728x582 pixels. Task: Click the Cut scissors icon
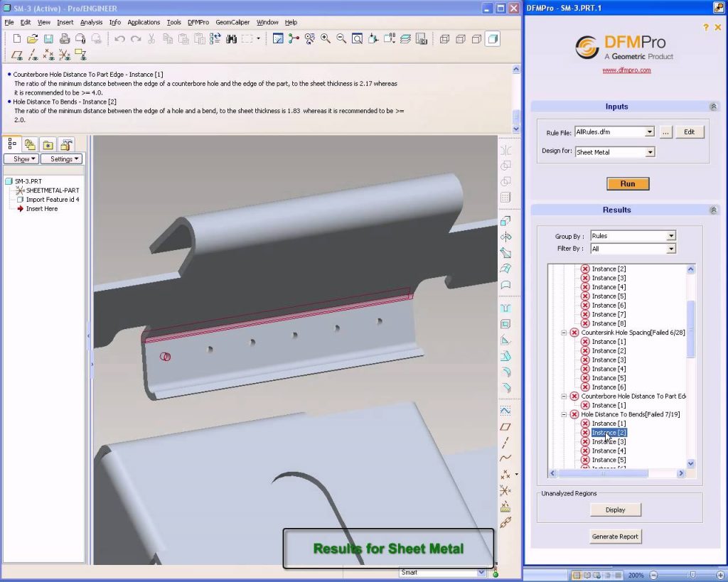[x=151, y=39]
